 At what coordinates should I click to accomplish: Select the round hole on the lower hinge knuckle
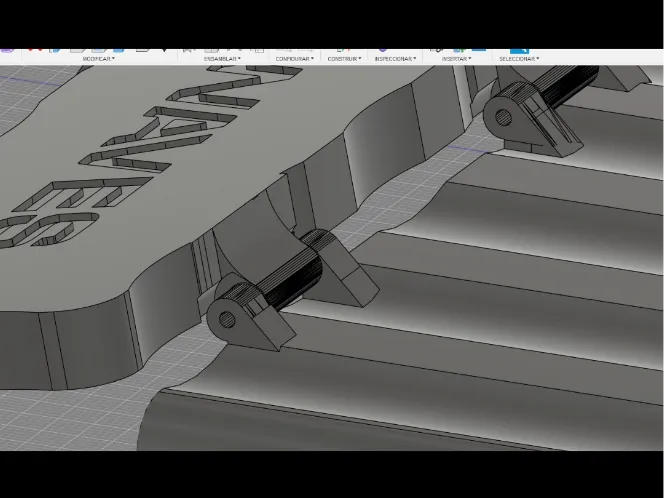pos(227,320)
